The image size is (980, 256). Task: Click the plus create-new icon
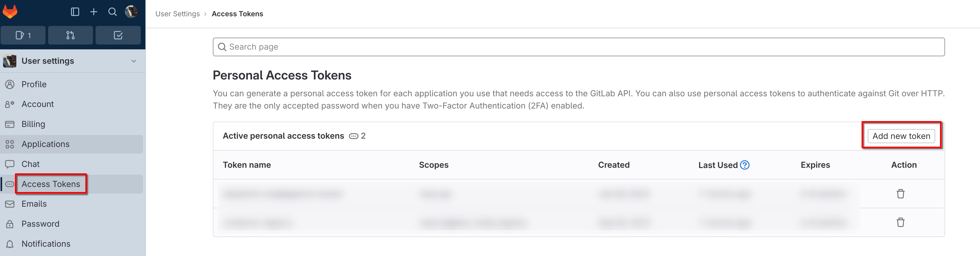pyautogui.click(x=94, y=12)
